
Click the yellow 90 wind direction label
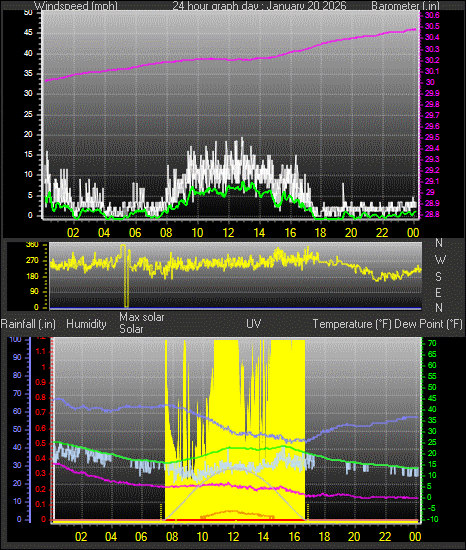click(x=34, y=292)
